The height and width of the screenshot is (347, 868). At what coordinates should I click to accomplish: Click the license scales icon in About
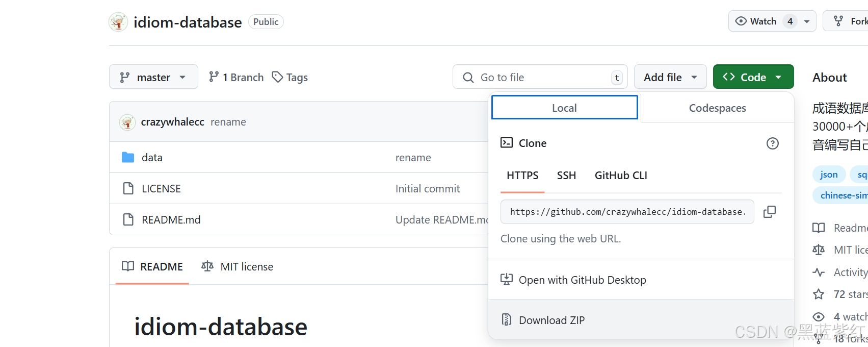click(819, 250)
